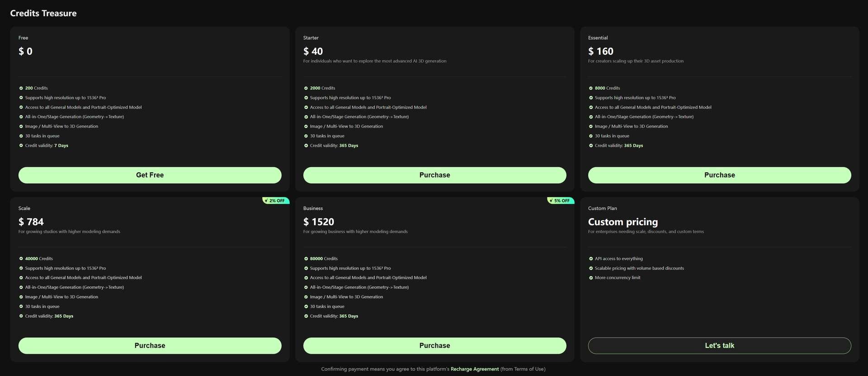The height and width of the screenshot is (376, 868).
Task: Open the Recharge Agreement link
Action: 474,369
